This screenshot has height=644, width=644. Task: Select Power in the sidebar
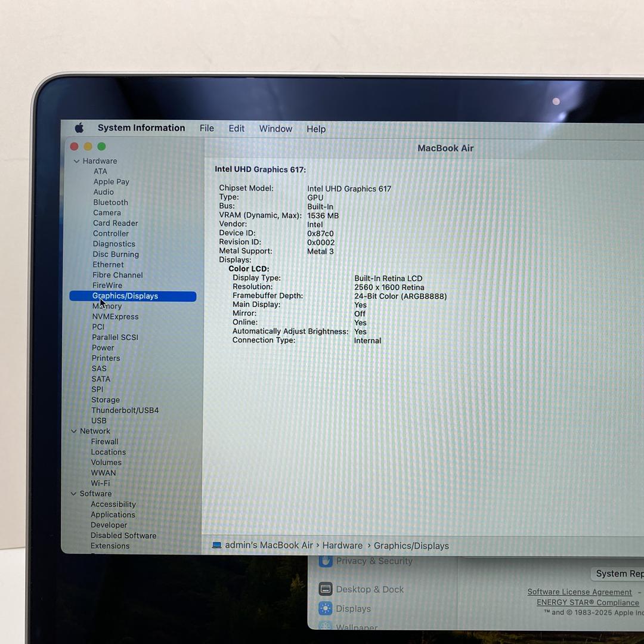[103, 348]
